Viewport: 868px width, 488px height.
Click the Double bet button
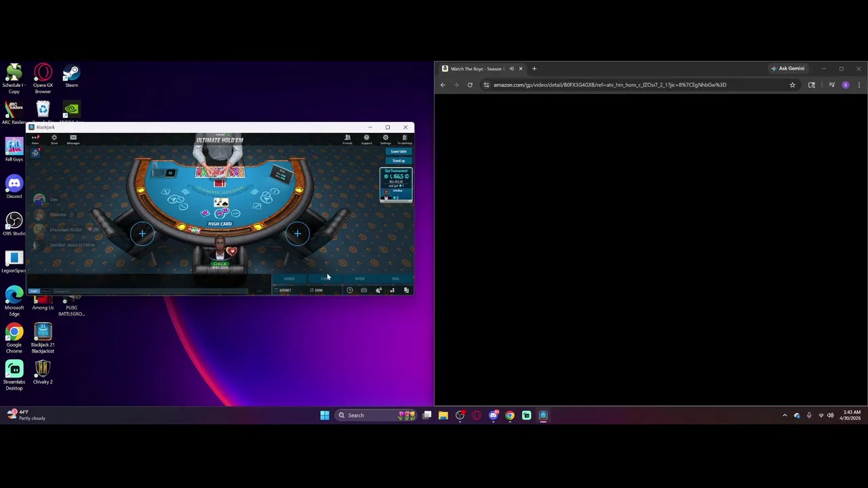(x=290, y=279)
